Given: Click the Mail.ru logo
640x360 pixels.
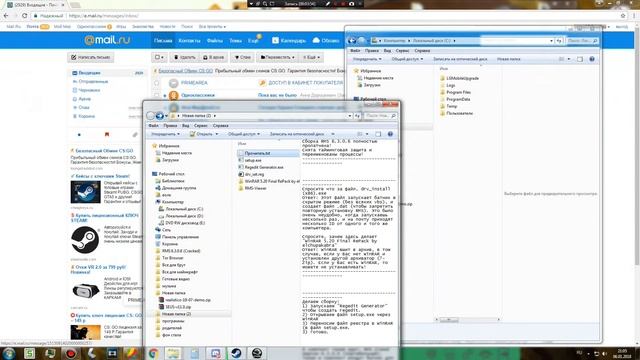Looking at the screenshot, I should click(107, 40).
